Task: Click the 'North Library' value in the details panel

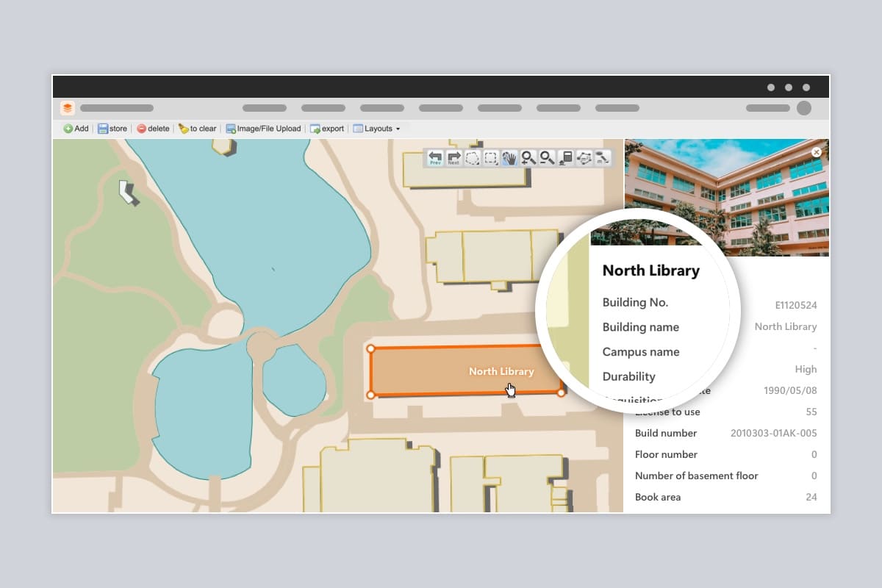Action: coord(786,326)
